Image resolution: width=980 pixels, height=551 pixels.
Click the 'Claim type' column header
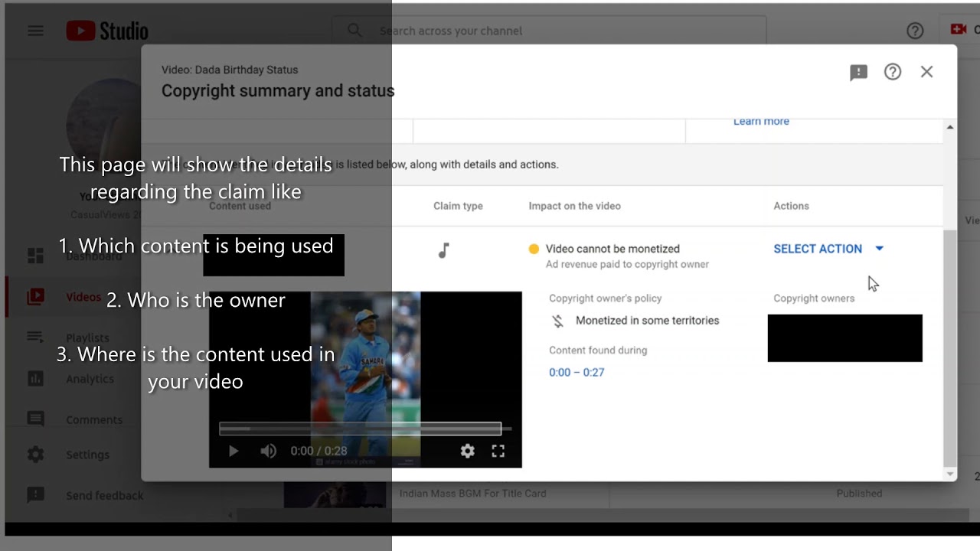coord(458,206)
